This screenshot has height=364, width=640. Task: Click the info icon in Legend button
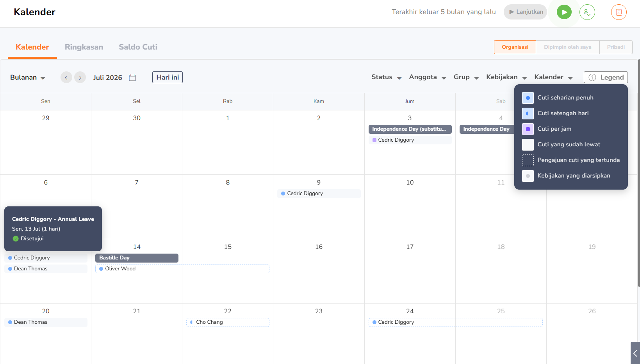click(592, 77)
